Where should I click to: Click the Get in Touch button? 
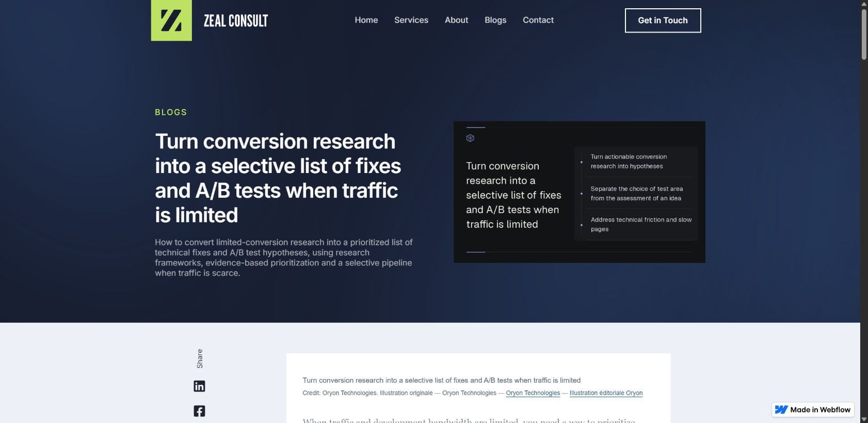click(x=663, y=21)
